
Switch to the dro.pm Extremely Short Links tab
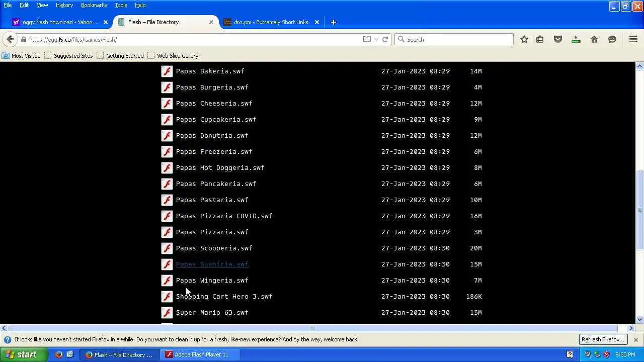(271, 22)
